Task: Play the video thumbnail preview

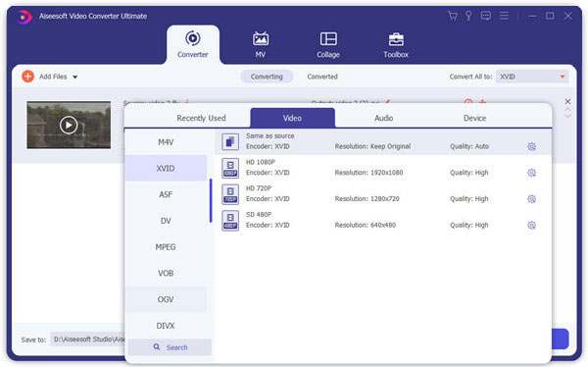Action: point(69,125)
